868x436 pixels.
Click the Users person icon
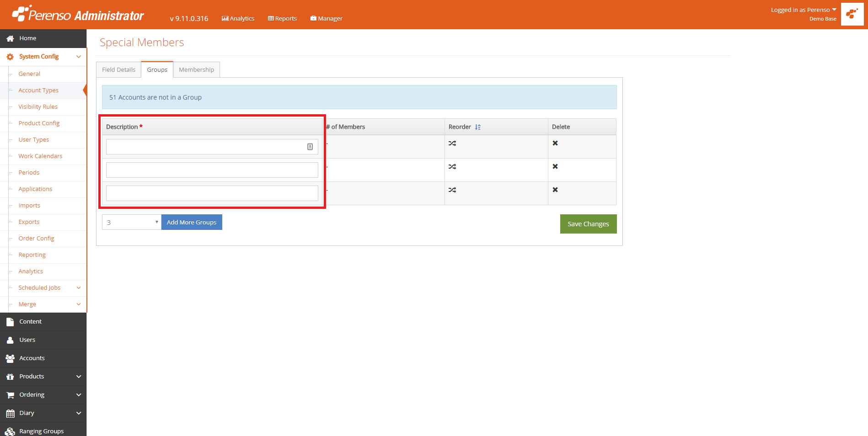[x=10, y=340]
